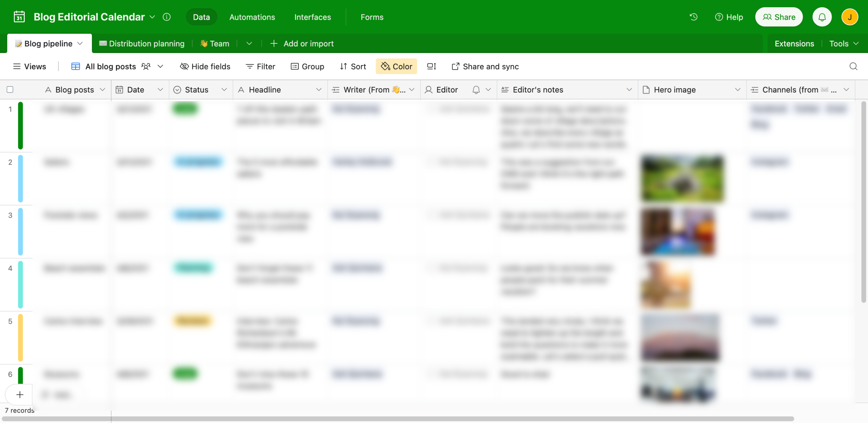The image size is (868, 423).
Task: Open the Headline field dropdown arrow
Action: click(318, 90)
